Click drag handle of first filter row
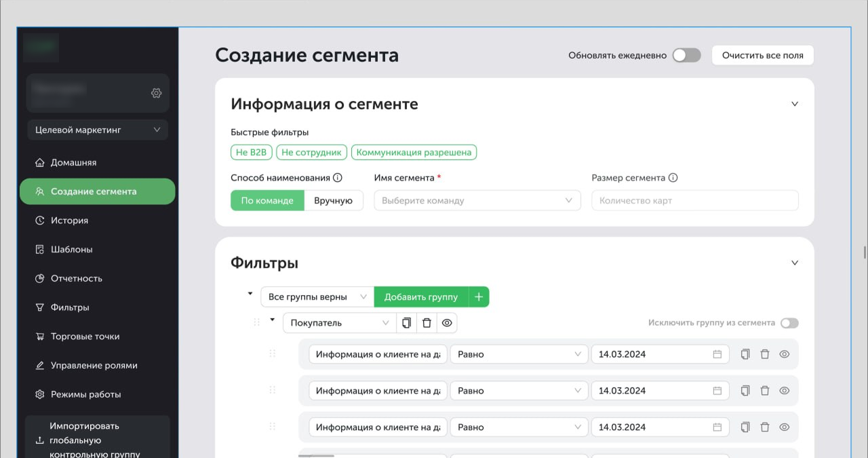This screenshot has width=868, height=458. click(273, 354)
